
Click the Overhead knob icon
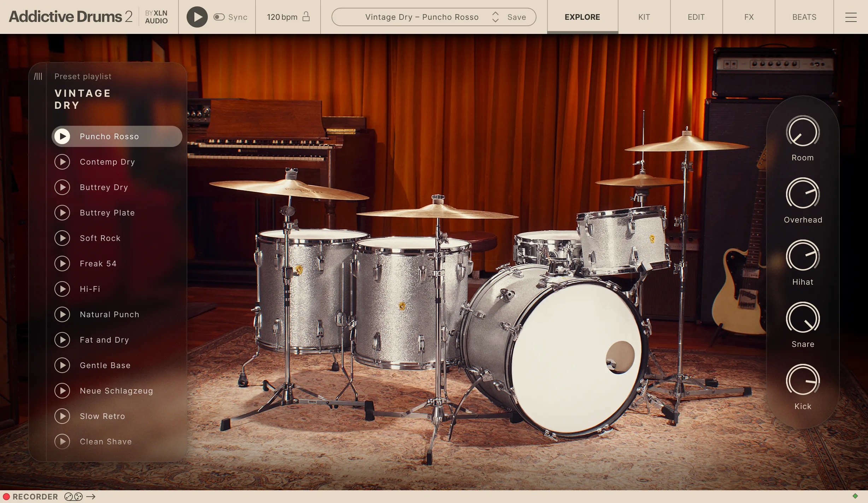point(803,195)
